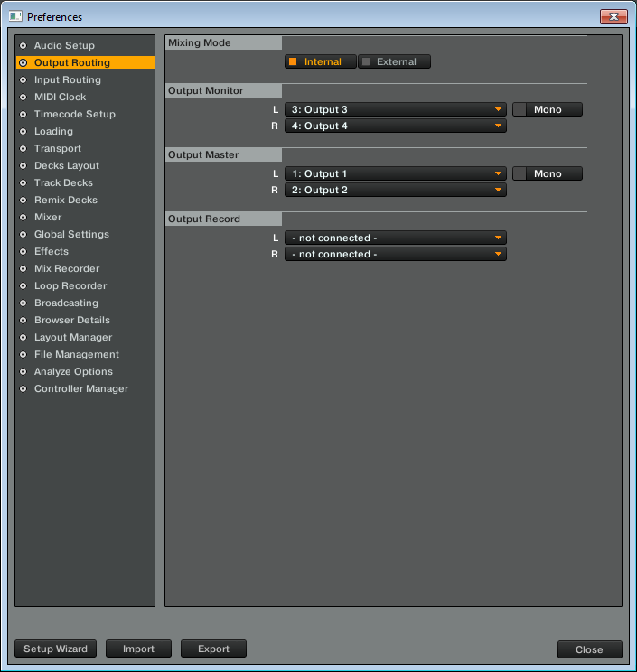Open Output Monitor L dropdown showing Output 3
637x672 pixels.
(x=396, y=109)
